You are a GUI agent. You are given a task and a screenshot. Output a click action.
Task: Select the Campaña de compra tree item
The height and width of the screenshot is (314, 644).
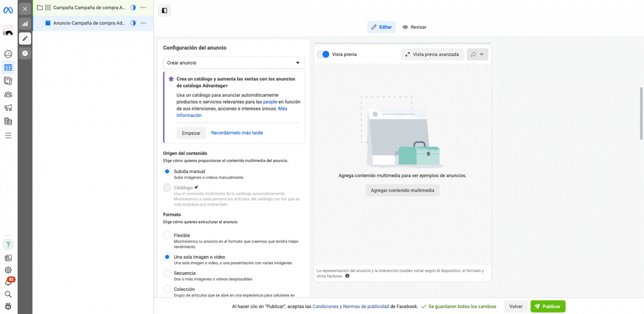tap(89, 8)
